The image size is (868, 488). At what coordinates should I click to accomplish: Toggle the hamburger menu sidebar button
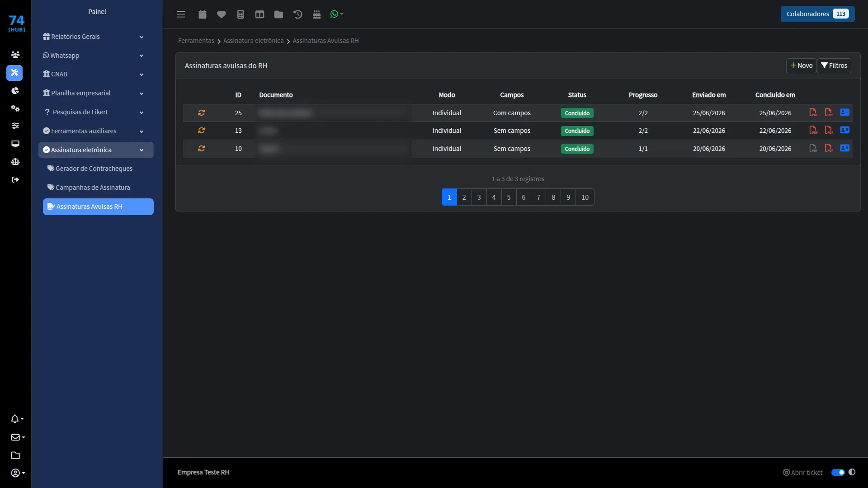[x=181, y=14]
